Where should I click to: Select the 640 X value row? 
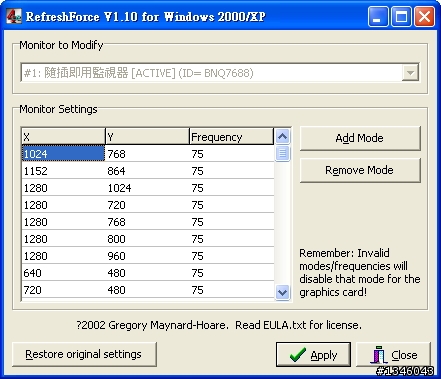pos(63,273)
